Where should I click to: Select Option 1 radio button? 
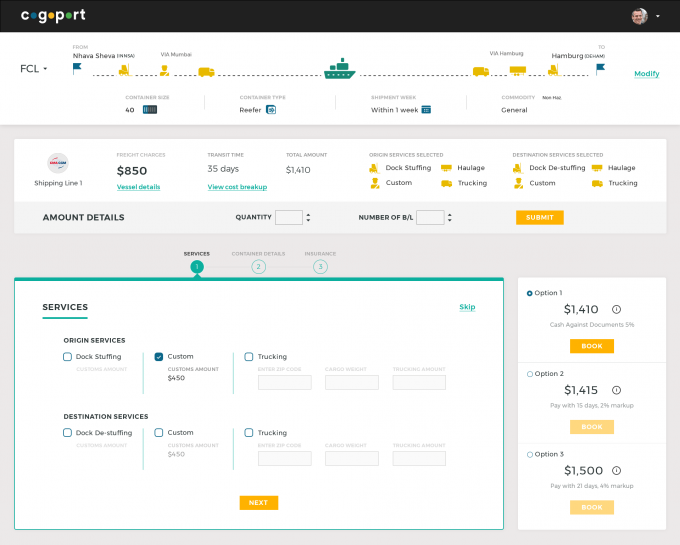[530, 294]
